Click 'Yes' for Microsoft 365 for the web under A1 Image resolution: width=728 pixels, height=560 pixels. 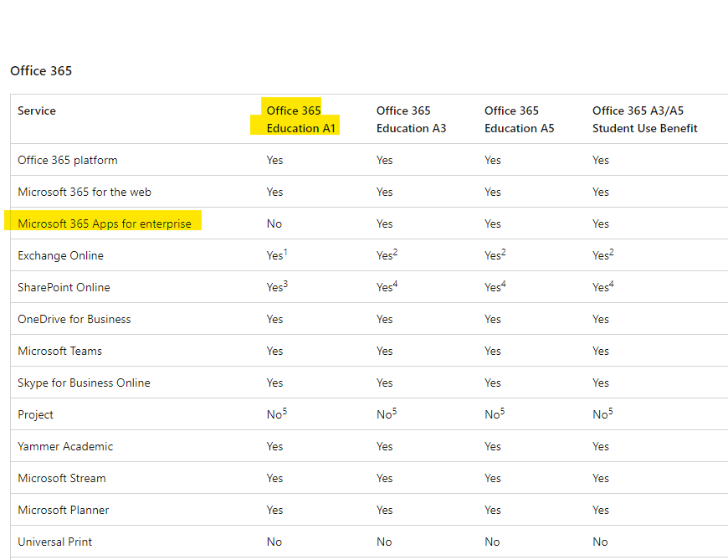pos(274,192)
